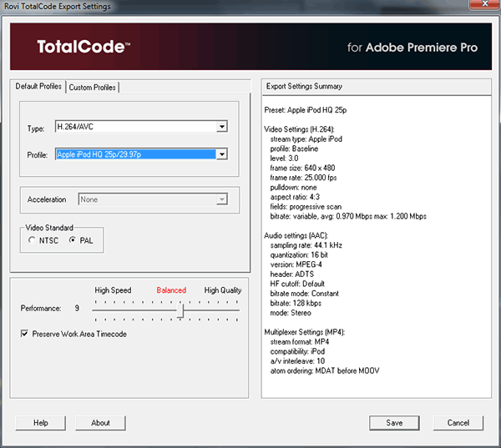501x448 pixels.
Task: Click 'bitrate: 128 kbps' line
Action: click(x=296, y=303)
